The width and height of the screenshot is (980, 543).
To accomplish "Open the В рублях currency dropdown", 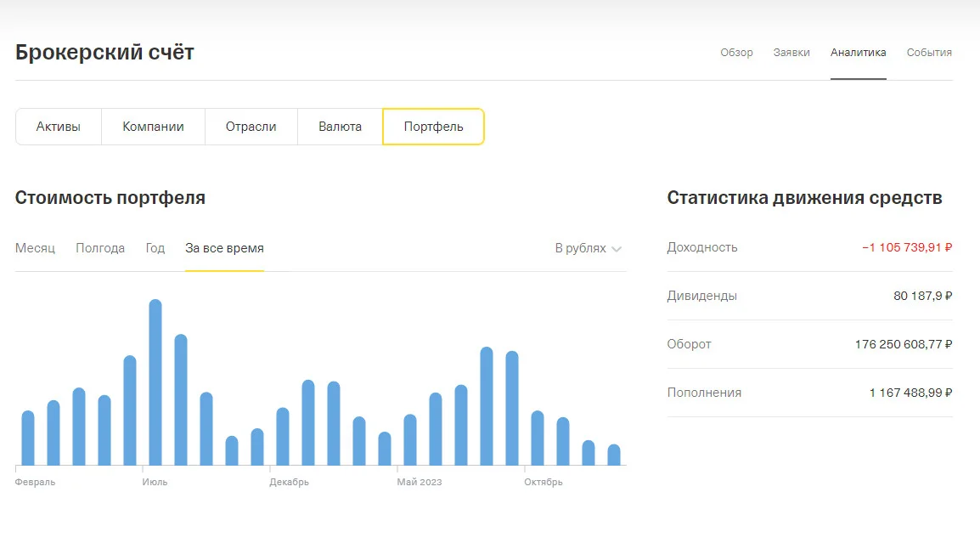I will (x=589, y=248).
